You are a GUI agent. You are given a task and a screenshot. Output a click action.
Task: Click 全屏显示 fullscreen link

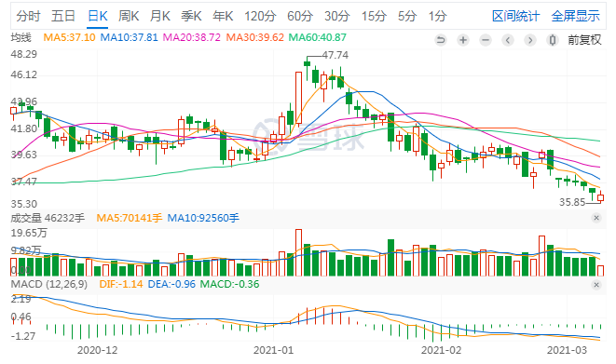pyautogui.click(x=576, y=16)
